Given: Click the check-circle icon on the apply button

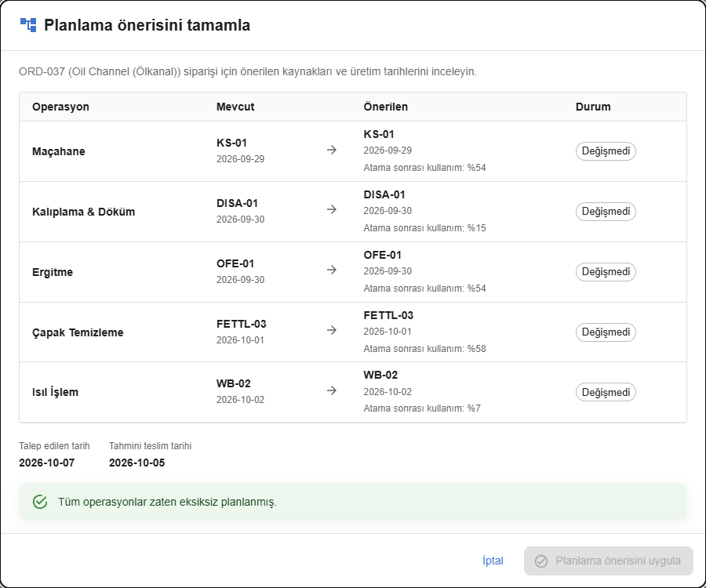Looking at the screenshot, I should pos(540,561).
